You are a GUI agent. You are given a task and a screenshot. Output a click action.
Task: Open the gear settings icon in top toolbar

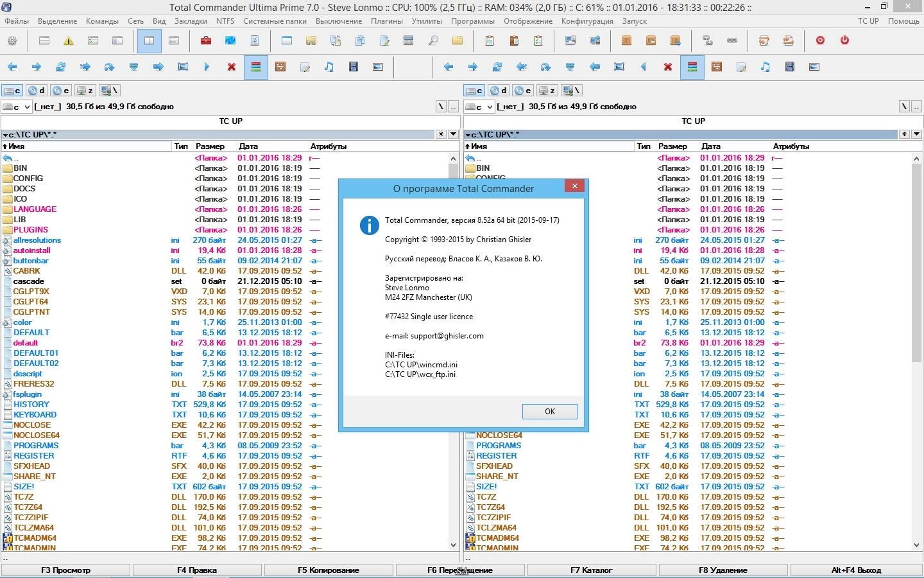(x=12, y=40)
